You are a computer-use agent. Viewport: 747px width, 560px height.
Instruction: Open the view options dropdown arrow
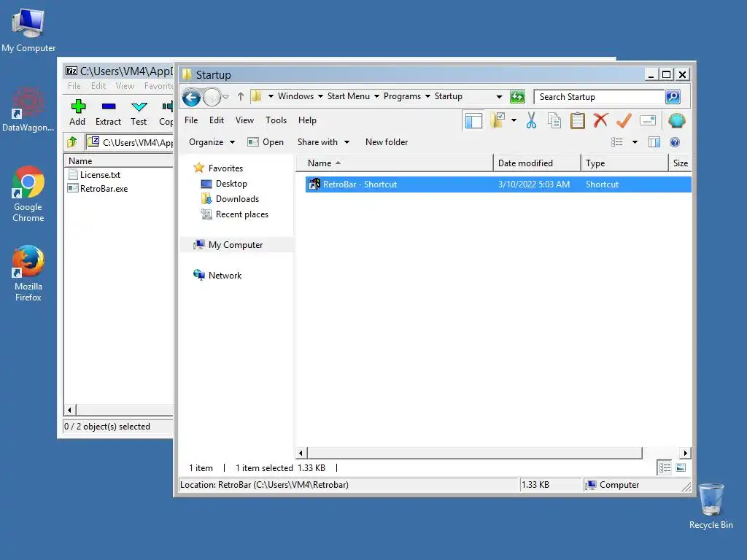click(x=635, y=142)
